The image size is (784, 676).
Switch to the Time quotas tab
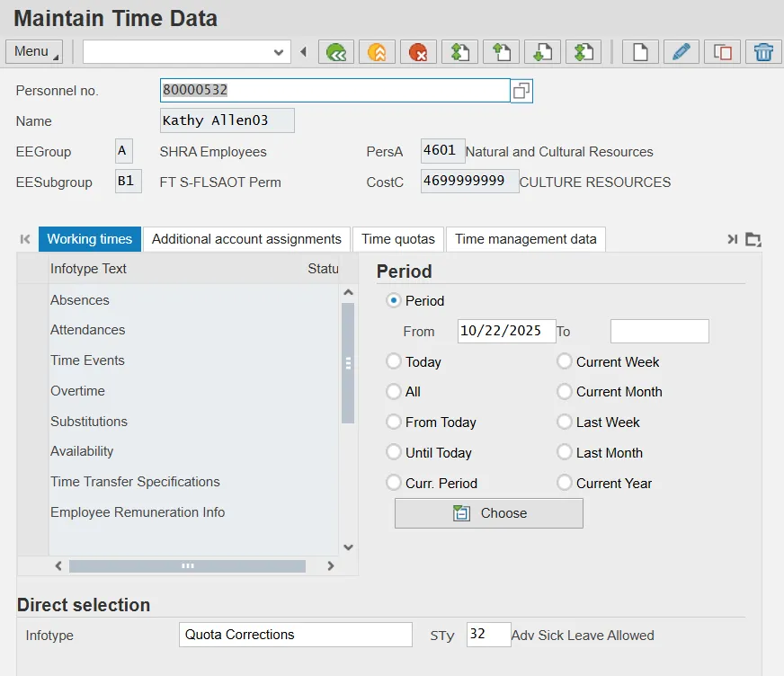[x=398, y=239]
